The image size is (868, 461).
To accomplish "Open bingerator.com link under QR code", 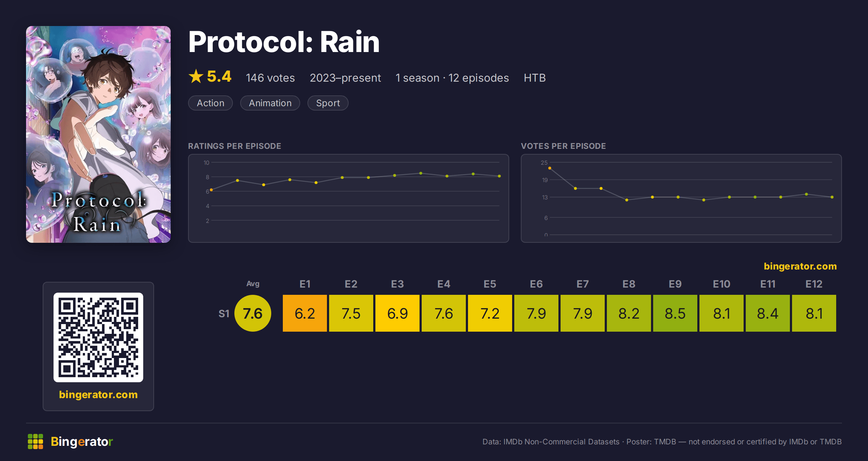I will tap(98, 395).
